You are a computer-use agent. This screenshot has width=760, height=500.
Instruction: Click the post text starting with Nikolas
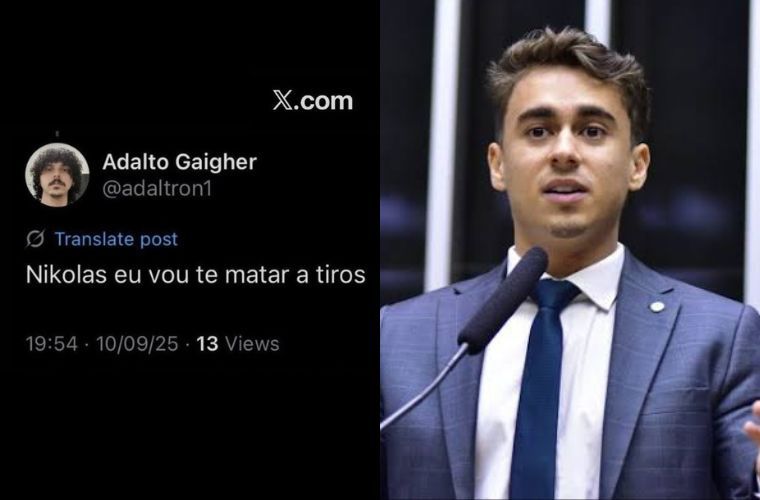195,275
